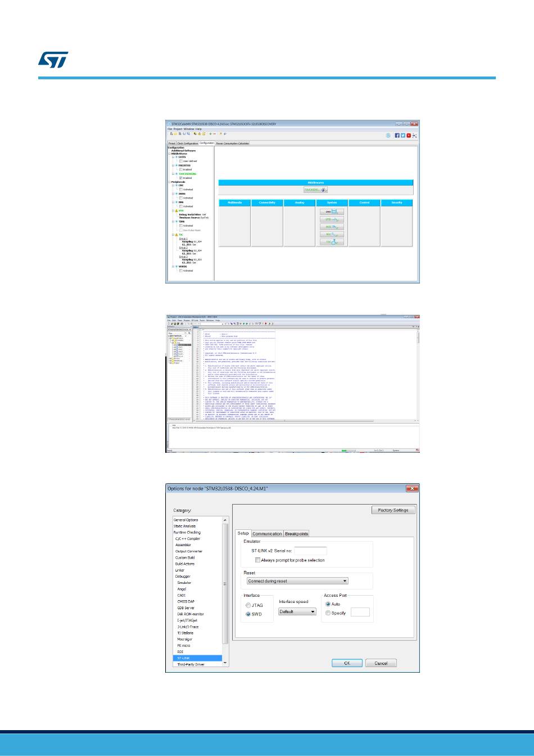Click the ST logo at page top
The width and height of the screenshot is (534, 756).
pos(53,60)
